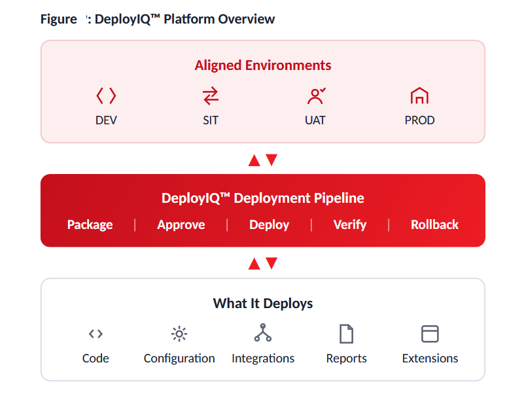Image resolution: width=507 pixels, height=420 pixels.
Task: Click the 'Verify' pipeline step
Action: click(x=350, y=224)
